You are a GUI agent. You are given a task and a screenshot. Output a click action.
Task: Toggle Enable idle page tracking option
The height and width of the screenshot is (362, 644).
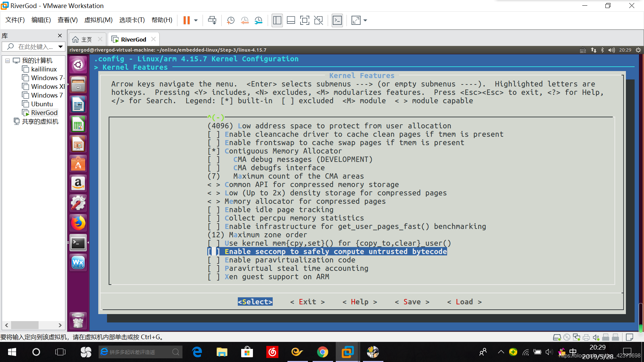pyautogui.click(x=270, y=210)
